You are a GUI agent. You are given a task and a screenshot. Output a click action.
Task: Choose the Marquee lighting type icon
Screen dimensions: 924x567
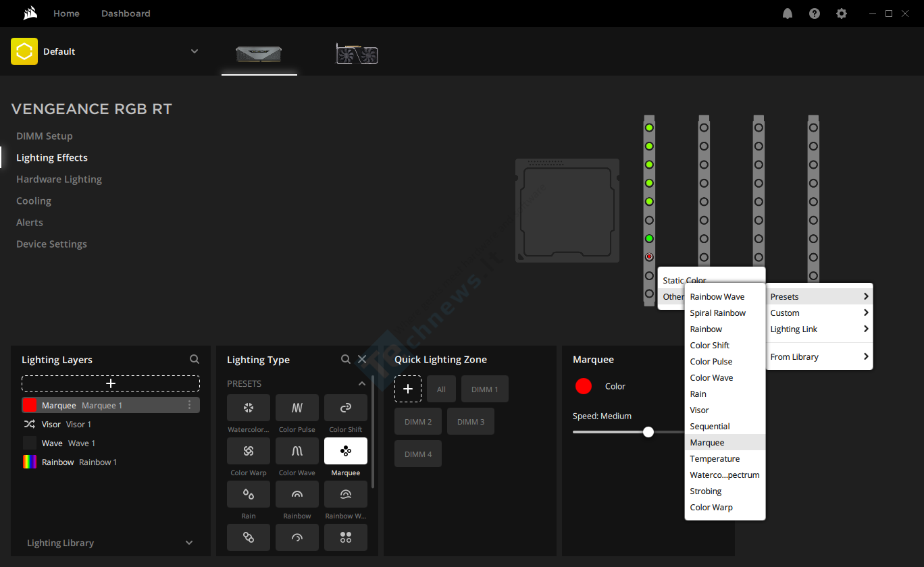click(346, 451)
